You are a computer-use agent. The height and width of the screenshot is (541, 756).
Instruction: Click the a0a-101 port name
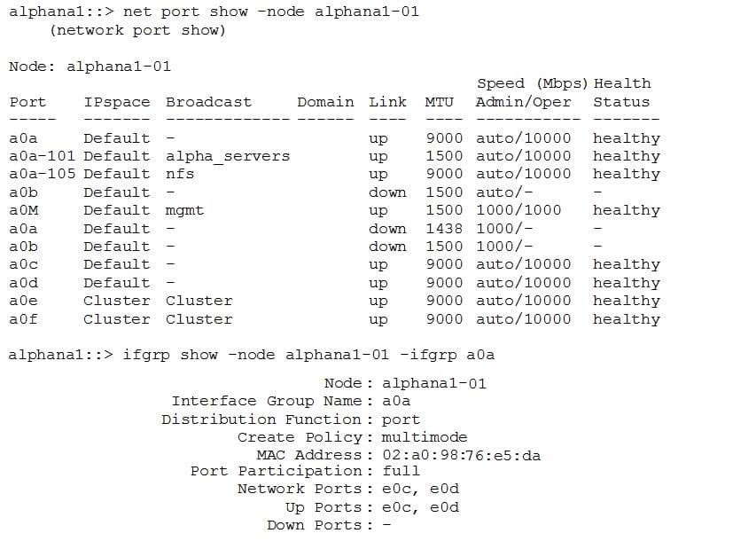[x=42, y=156]
